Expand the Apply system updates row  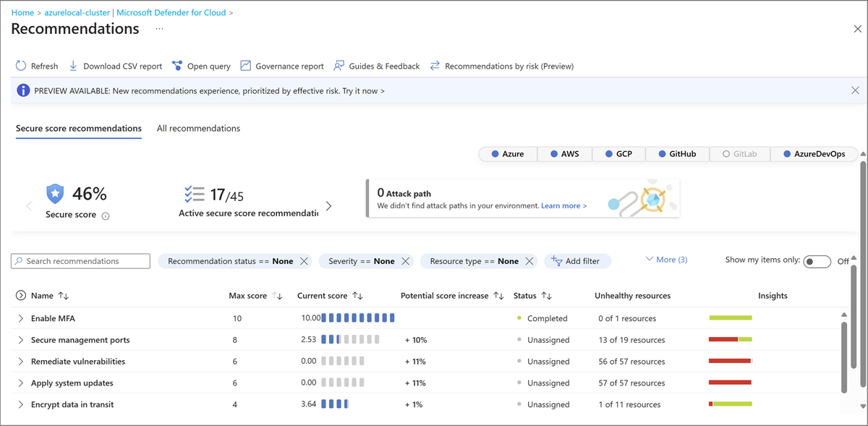21,383
